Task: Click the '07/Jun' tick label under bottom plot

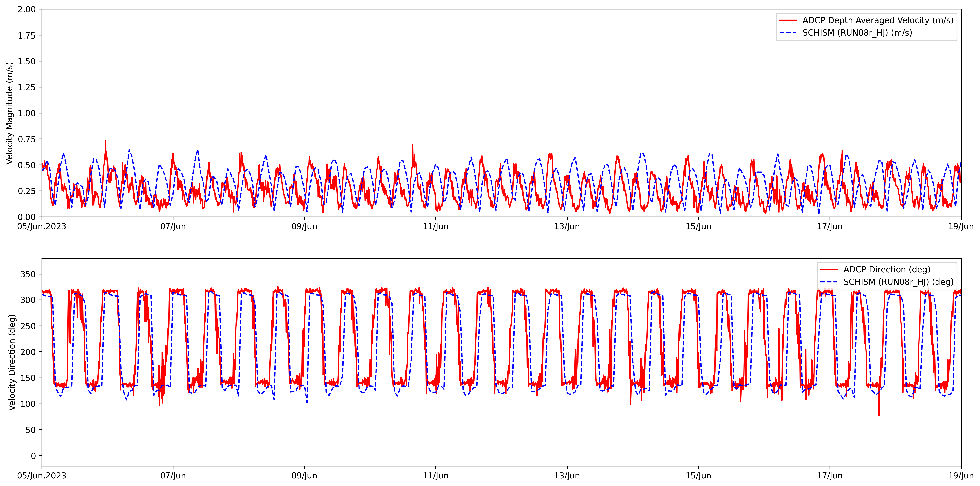Action: click(173, 476)
